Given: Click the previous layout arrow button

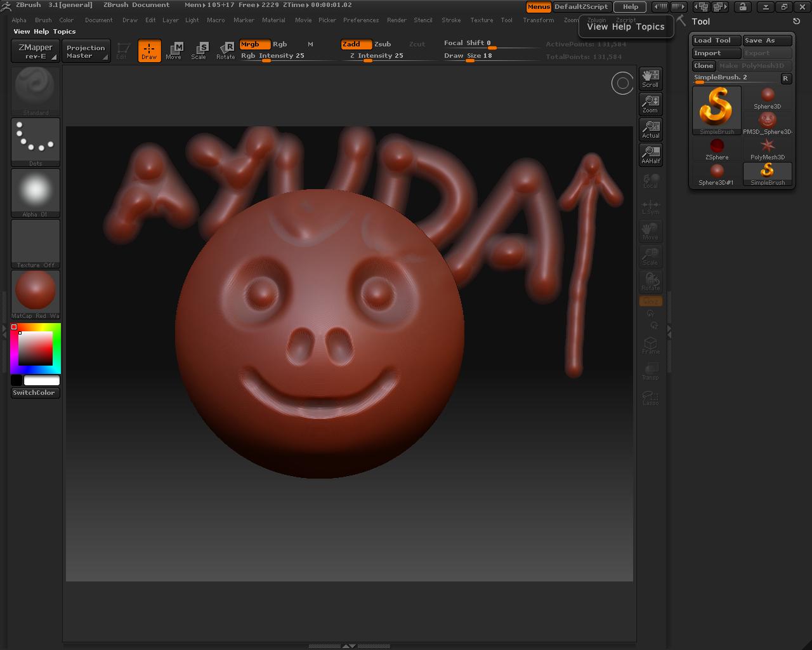Looking at the screenshot, I should coord(701,7).
